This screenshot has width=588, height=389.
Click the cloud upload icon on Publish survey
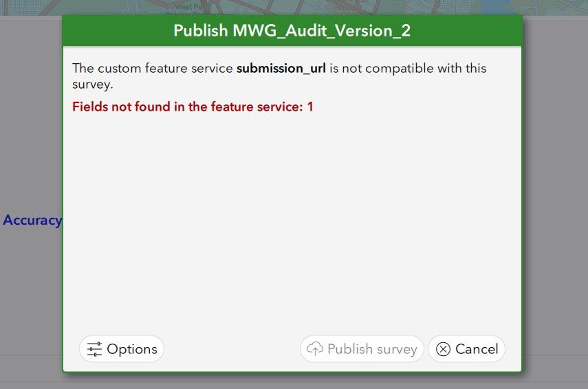315,349
